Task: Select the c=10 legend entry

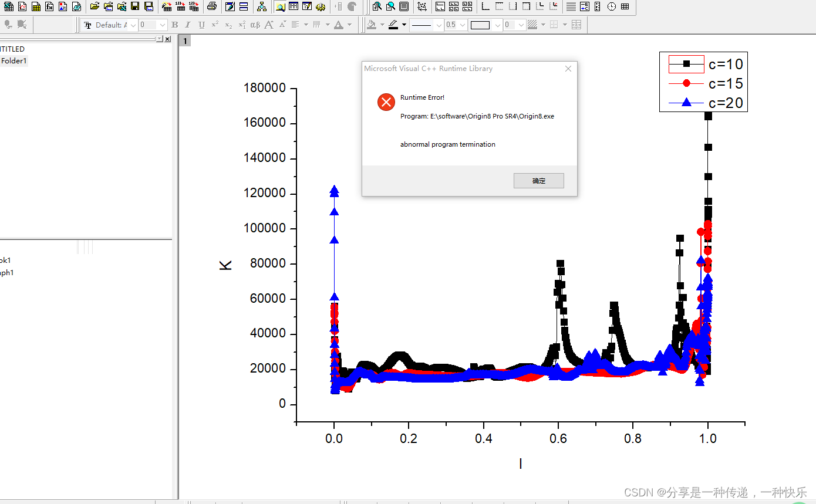Action: 706,64
